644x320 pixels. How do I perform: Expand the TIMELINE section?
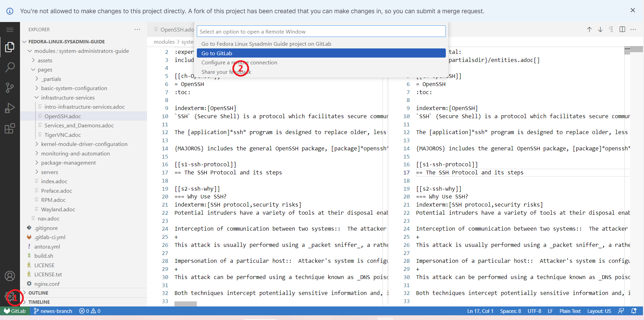point(83,302)
